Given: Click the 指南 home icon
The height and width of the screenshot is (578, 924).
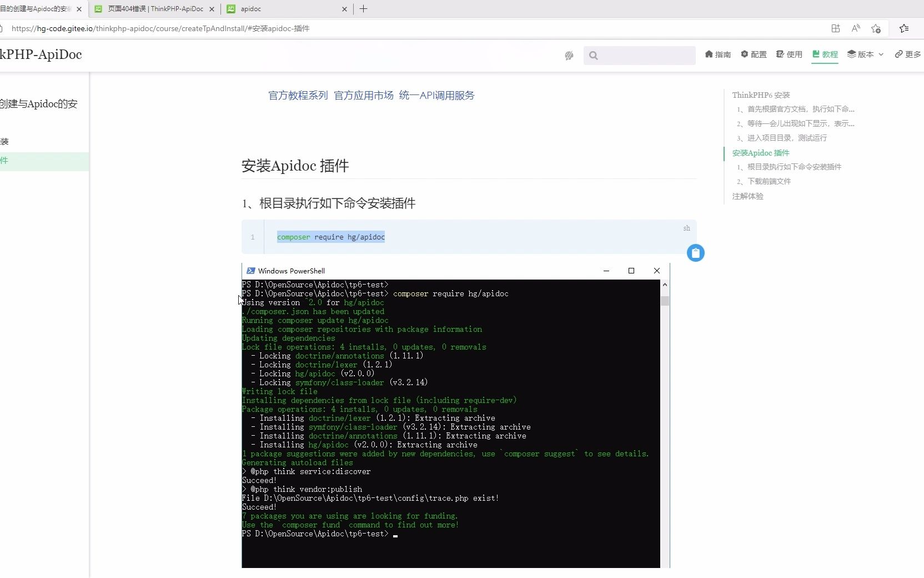Looking at the screenshot, I should pyautogui.click(x=709, y=54).
